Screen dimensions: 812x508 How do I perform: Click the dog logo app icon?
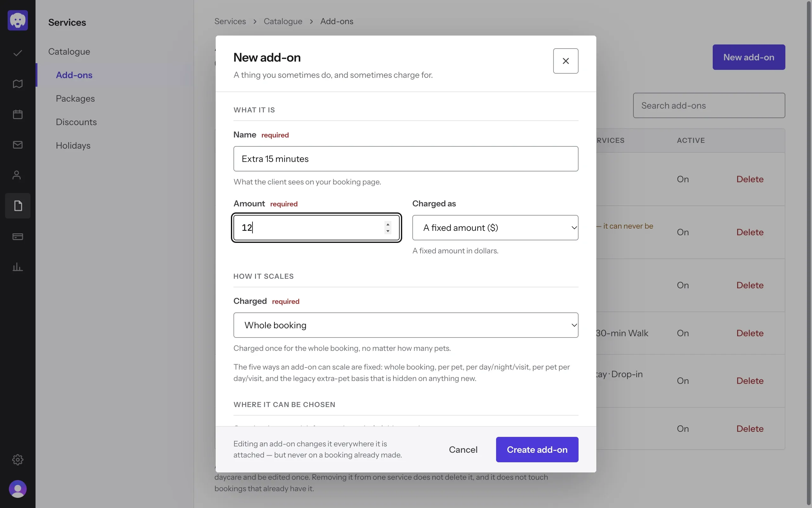[18, 21]
